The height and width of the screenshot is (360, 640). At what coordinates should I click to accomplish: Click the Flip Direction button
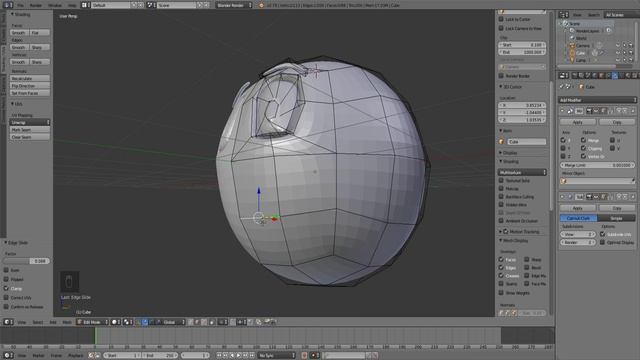click(x=30, y=86)
